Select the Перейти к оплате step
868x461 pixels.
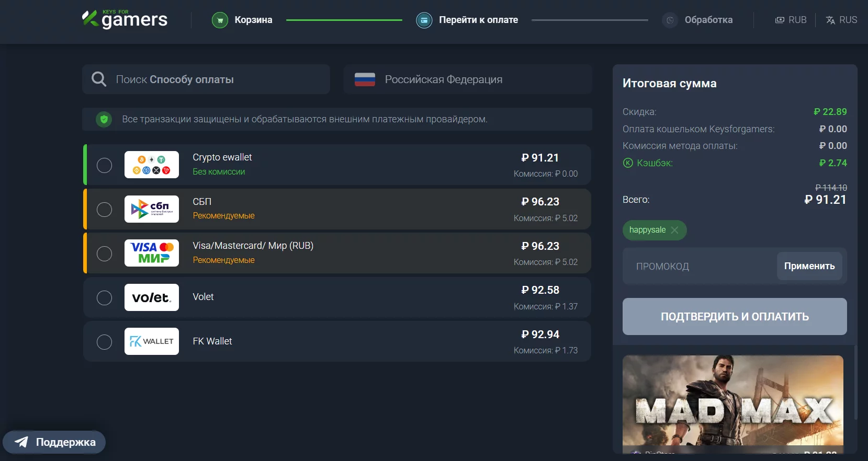pos(478,20)
